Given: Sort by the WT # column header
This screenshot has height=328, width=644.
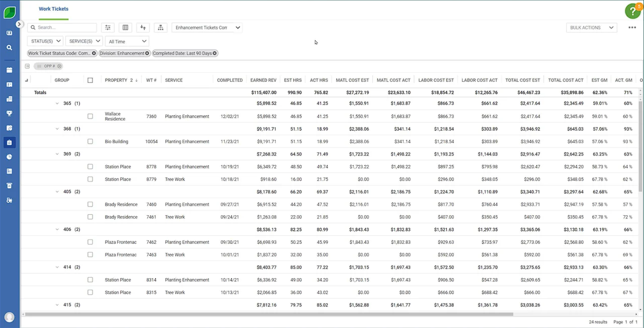Looking at the screenshot, I should (151, 80).
